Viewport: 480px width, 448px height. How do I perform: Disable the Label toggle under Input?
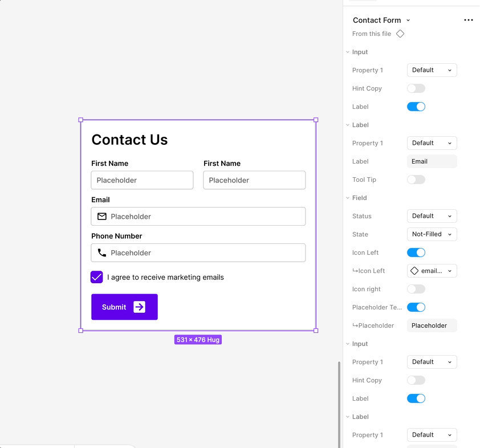416,107
